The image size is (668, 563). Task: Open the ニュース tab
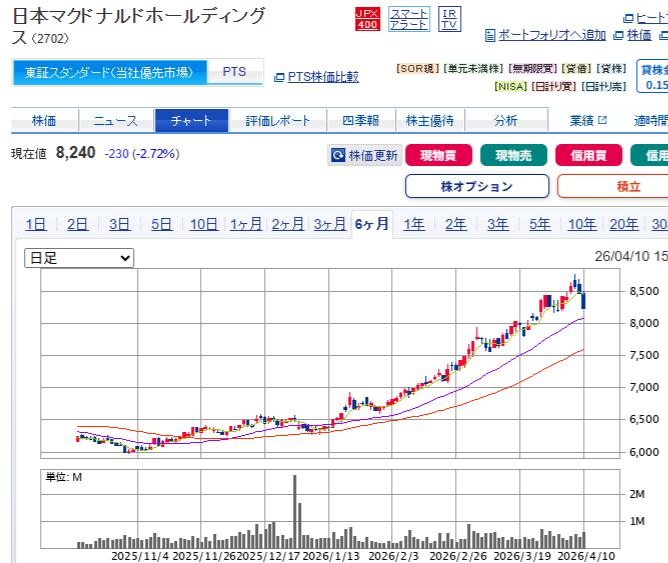tap(116, 121)
